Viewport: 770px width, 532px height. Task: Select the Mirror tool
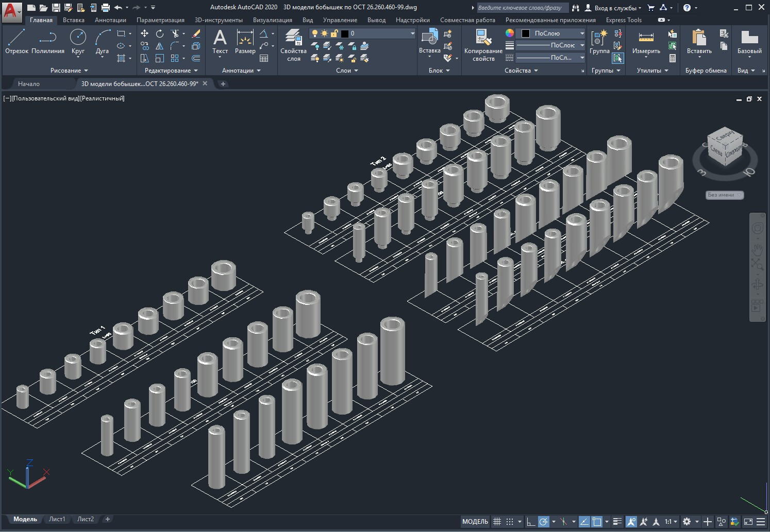tap(160, 46)
